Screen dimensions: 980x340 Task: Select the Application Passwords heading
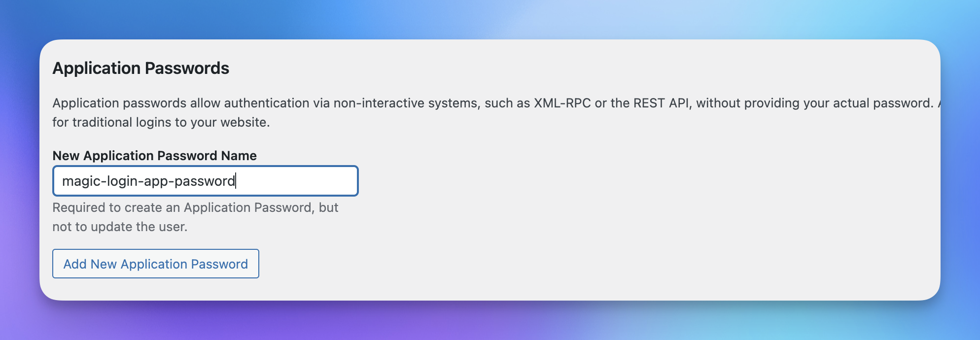[141, 68]
